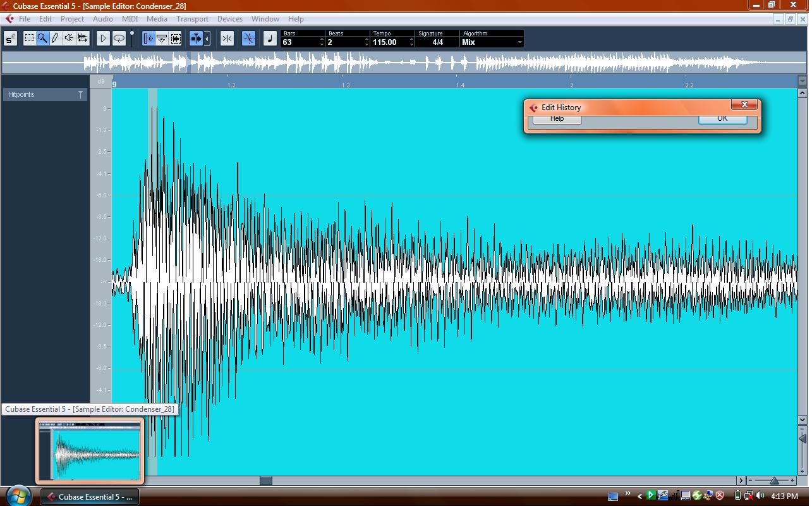Click the 4/4 Signature field
Screen dimensions: 812x506
point(437,42)
